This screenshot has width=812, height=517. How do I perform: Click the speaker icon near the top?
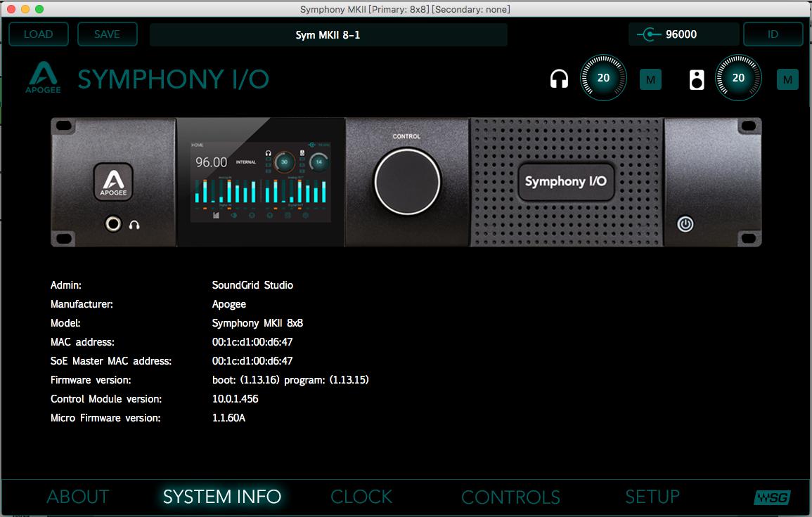click(x=697, y=79)
